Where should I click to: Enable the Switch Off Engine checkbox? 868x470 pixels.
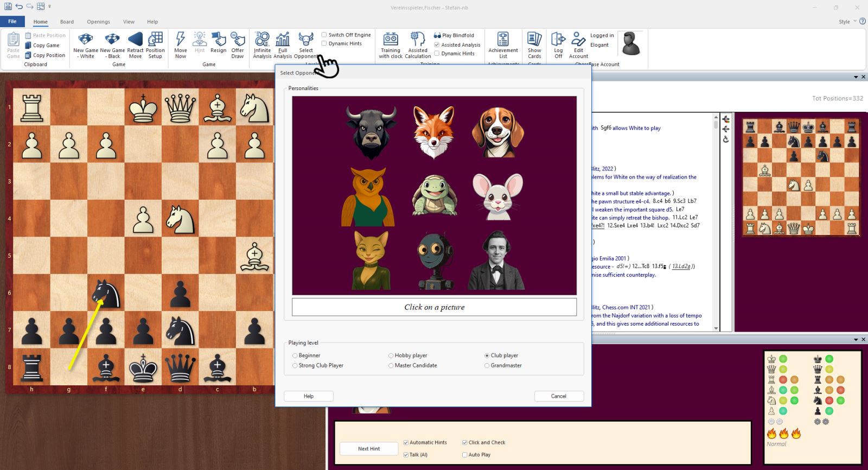pos(324,35)
